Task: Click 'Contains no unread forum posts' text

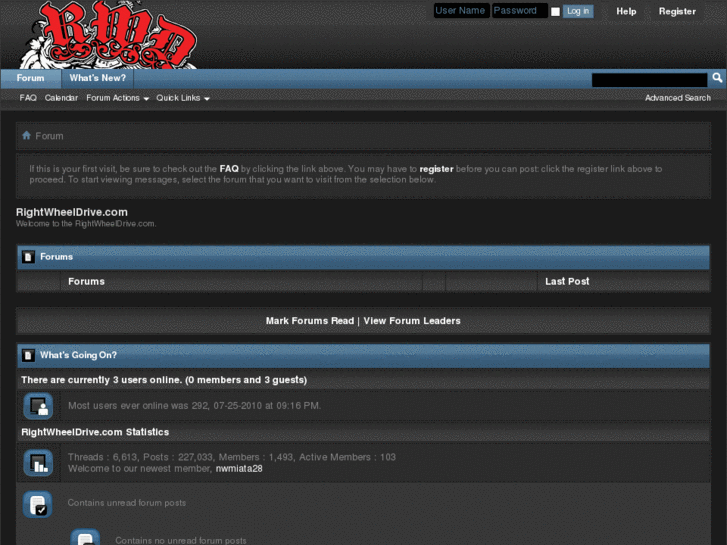Action: pos(181,540)
